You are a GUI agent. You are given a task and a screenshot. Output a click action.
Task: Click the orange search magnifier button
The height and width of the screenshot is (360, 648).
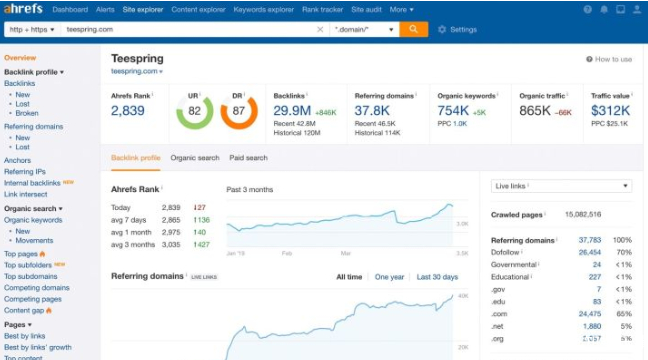[414, 29]
